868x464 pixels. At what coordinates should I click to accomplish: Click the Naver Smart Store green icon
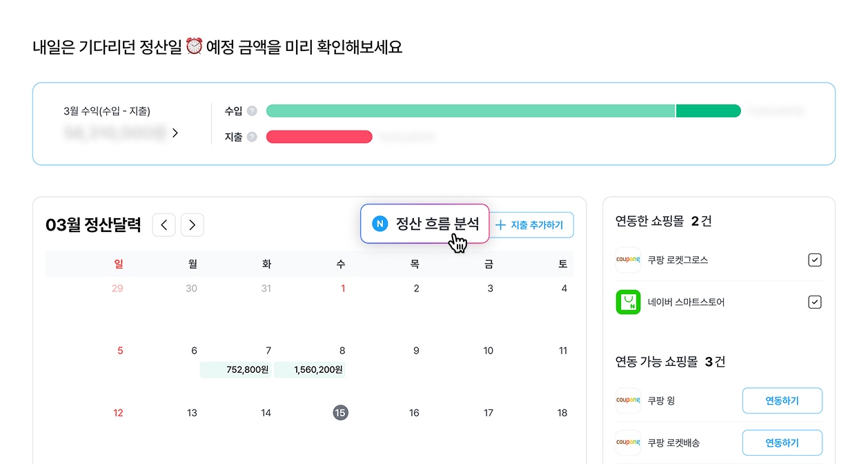click(x=628, y=302)
